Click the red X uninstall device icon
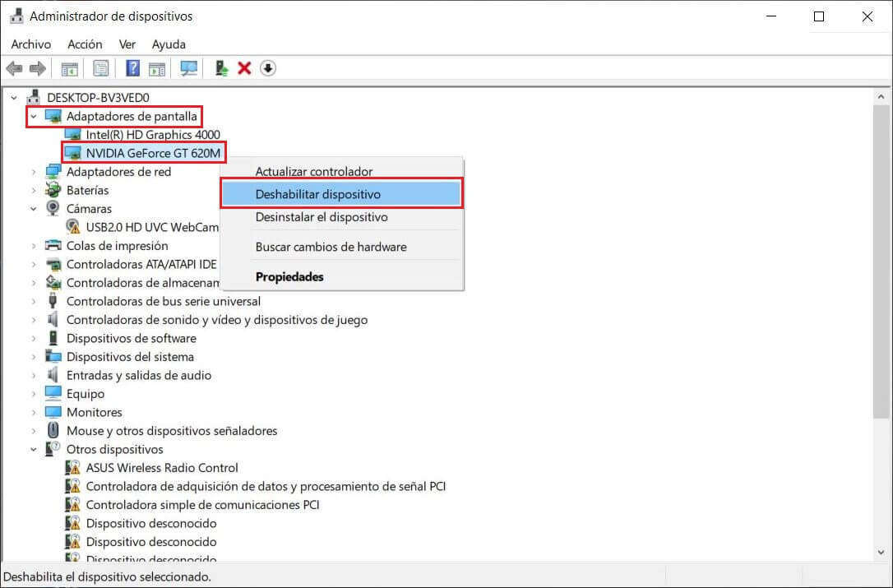The image size is (893, 588). (x=244, y=68)
